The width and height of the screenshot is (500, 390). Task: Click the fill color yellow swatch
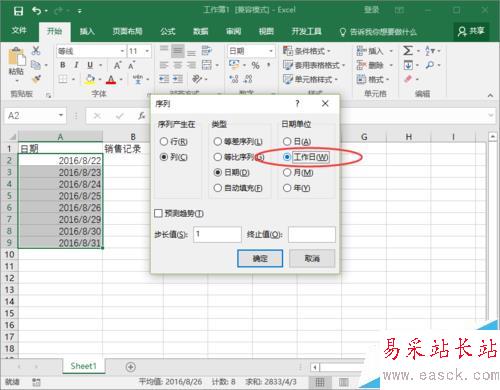point(89,79)
